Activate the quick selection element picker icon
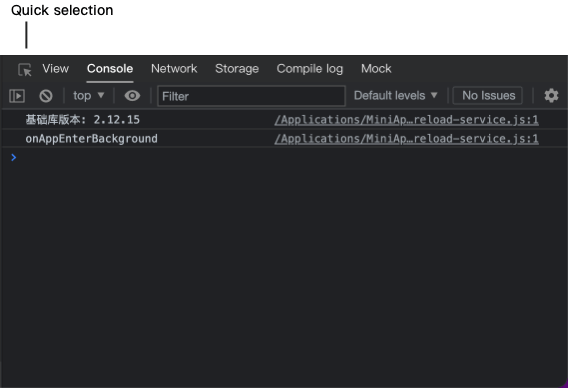Screen dimensions: 568x388 (x=25, y=69)
